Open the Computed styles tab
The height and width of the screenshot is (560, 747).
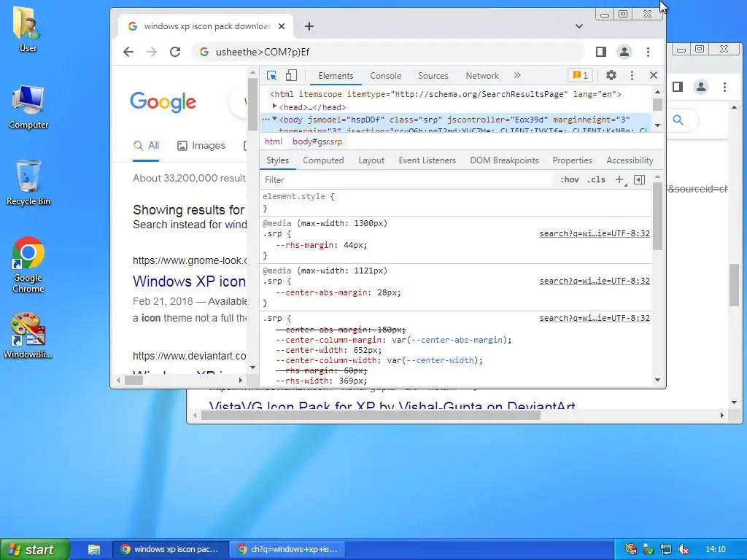click(323, 160)
